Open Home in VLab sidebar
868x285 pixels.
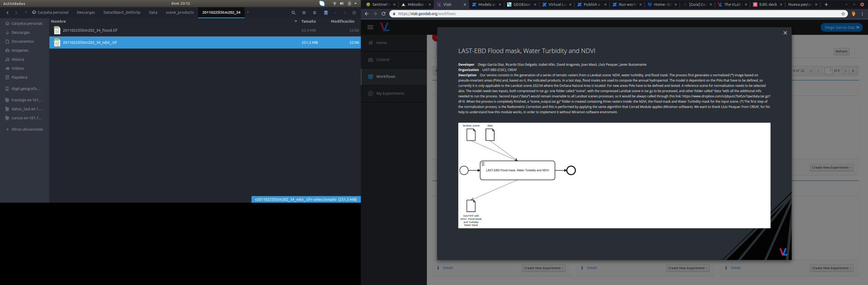394,43
